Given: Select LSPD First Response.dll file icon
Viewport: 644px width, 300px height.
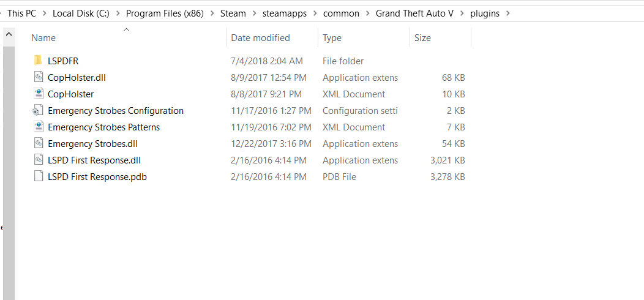Looking at the screenshot, I should click(38, 160).
